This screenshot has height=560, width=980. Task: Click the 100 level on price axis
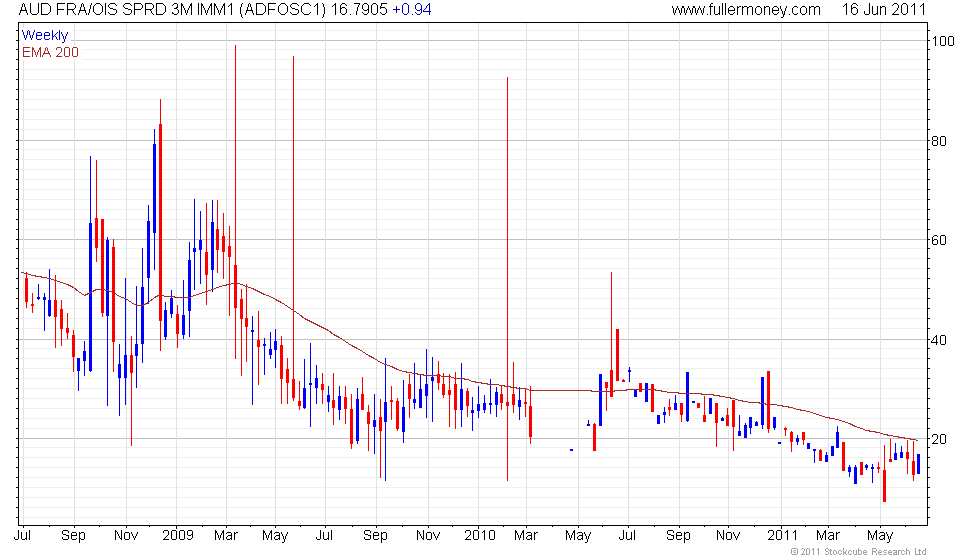coord(943,41)
